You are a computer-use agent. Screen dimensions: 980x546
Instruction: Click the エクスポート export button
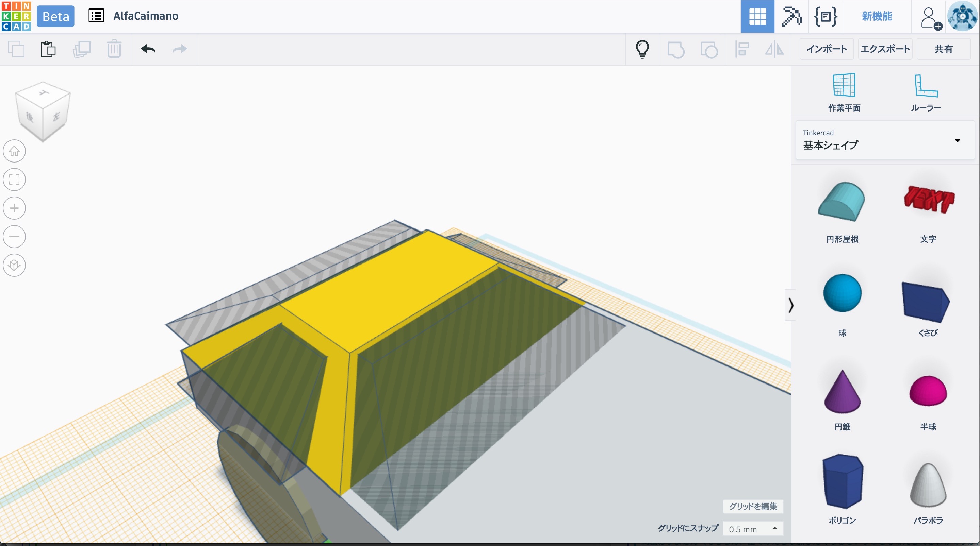(885, 49)
